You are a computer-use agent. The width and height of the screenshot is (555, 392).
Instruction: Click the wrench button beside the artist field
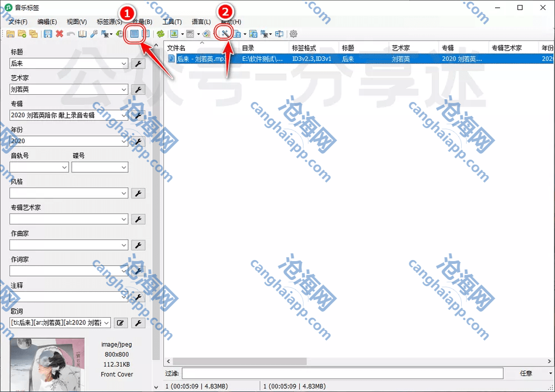pos(138,89)
